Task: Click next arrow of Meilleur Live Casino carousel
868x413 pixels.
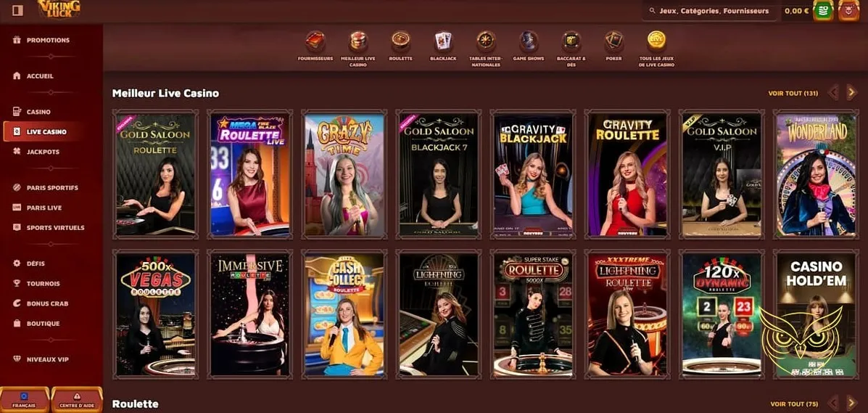Action: point(851,93)
